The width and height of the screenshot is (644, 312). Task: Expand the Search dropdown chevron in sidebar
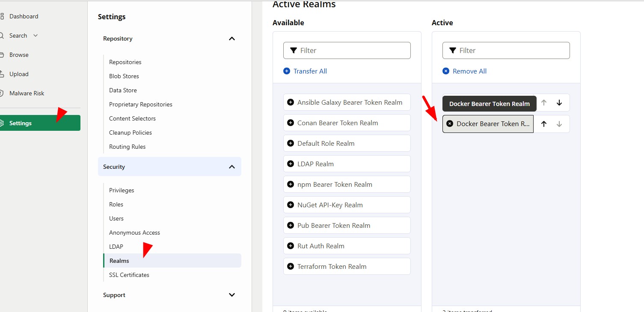click(x=36, y=35)
